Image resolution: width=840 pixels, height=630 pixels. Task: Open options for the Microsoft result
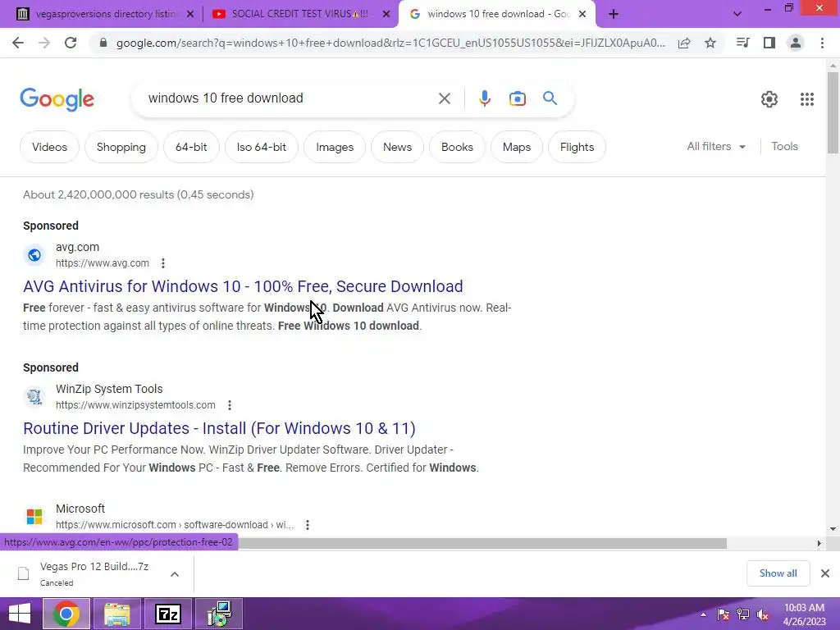click(x=308, y=525)
